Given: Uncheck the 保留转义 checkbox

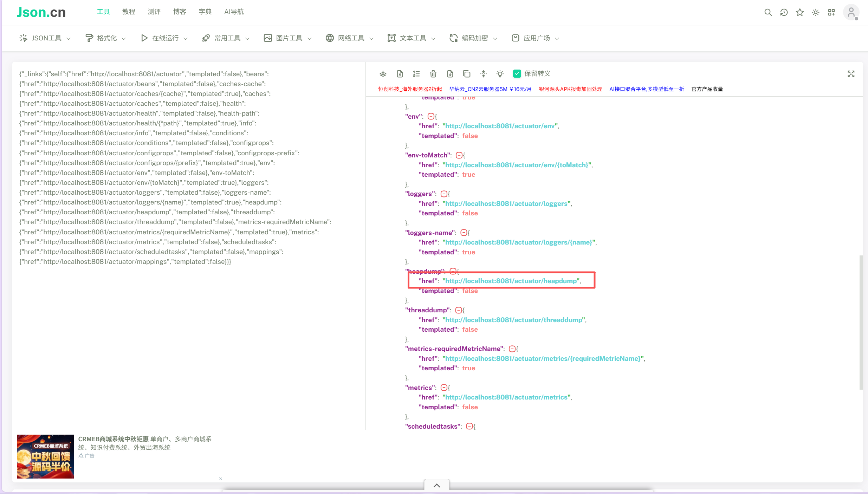Looking at the screenshot, I should 517,74.
